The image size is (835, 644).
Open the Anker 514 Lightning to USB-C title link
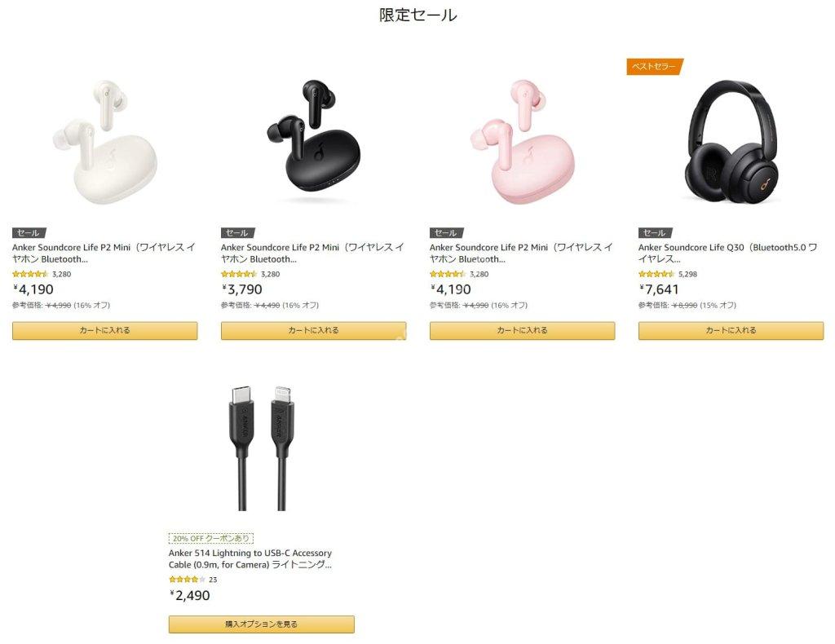tap(250, 559)
